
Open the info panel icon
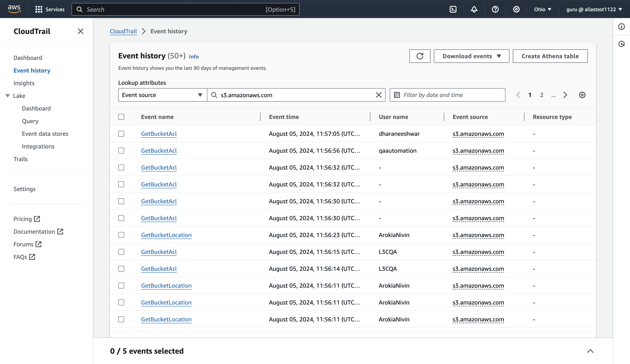coord(622,27)
